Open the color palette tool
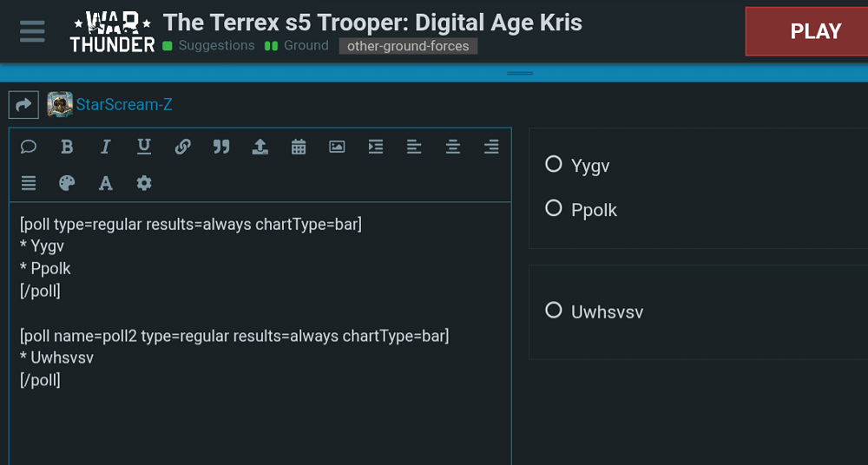868x465 pixels. click(67, 183)
